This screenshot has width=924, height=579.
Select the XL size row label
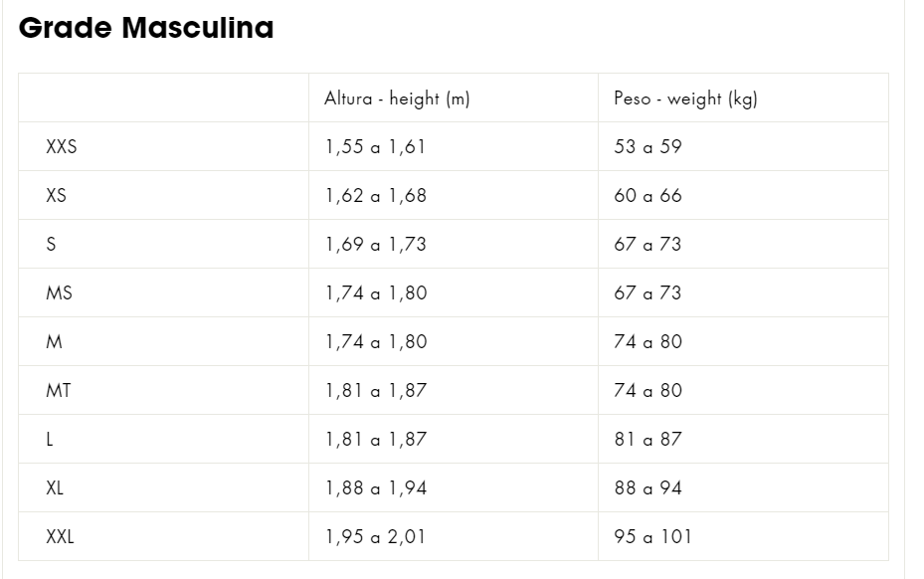(x=56, y=488)
